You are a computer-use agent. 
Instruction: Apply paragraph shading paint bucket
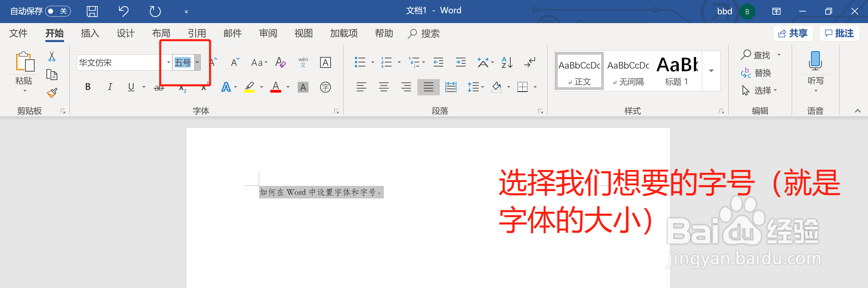point(496,87)
